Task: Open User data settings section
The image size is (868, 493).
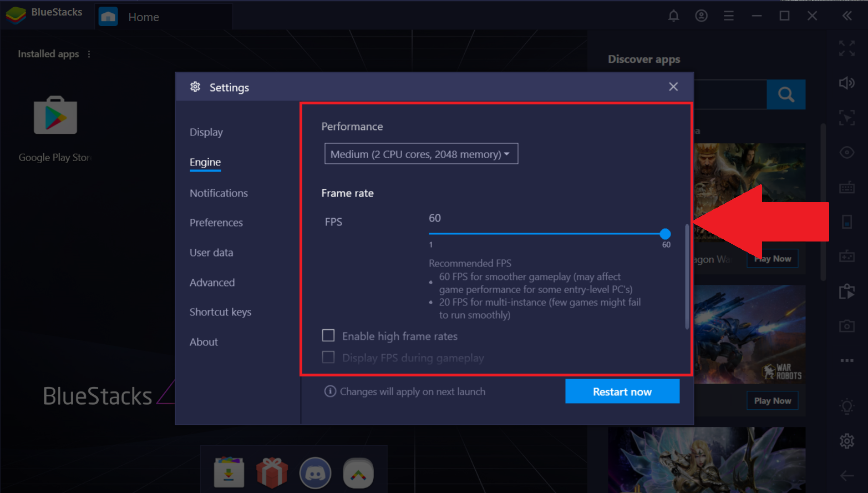Action: (x=211, y=253)
